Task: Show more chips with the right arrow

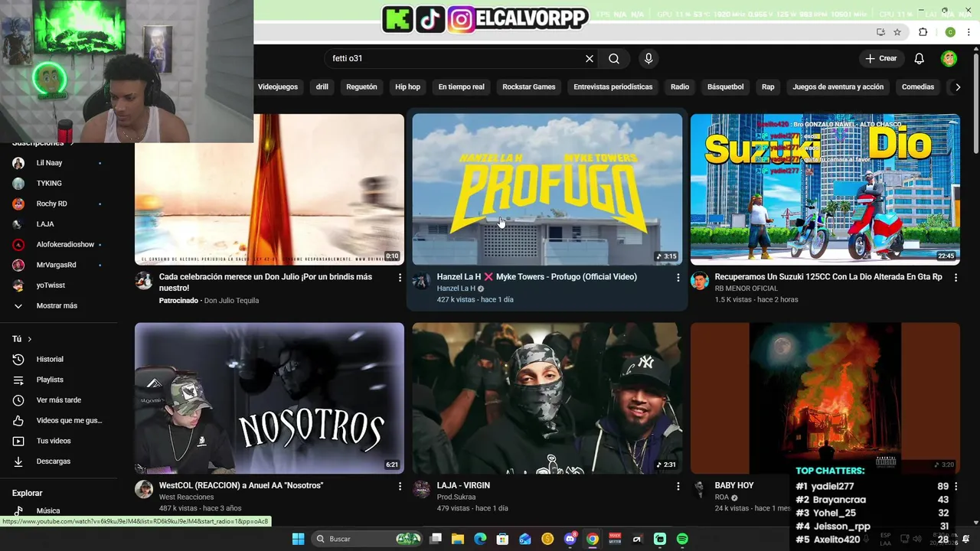Action: pos(958,87)
